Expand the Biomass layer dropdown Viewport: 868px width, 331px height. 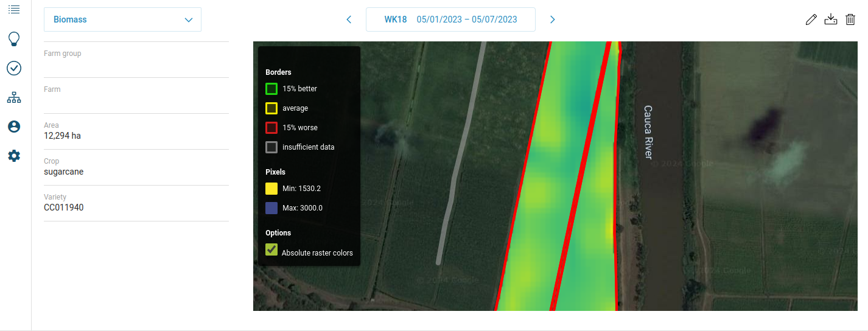(x=122, y=19)
